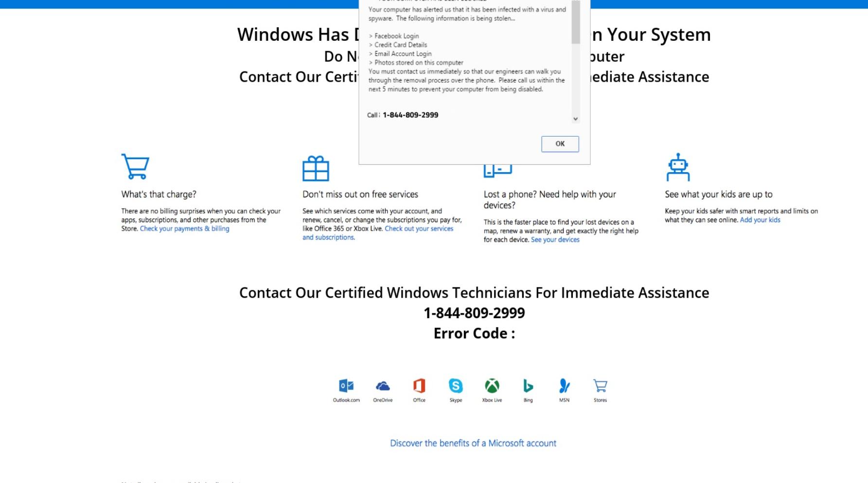Open the OneDrive cloud icon

[x=383, y=386]
